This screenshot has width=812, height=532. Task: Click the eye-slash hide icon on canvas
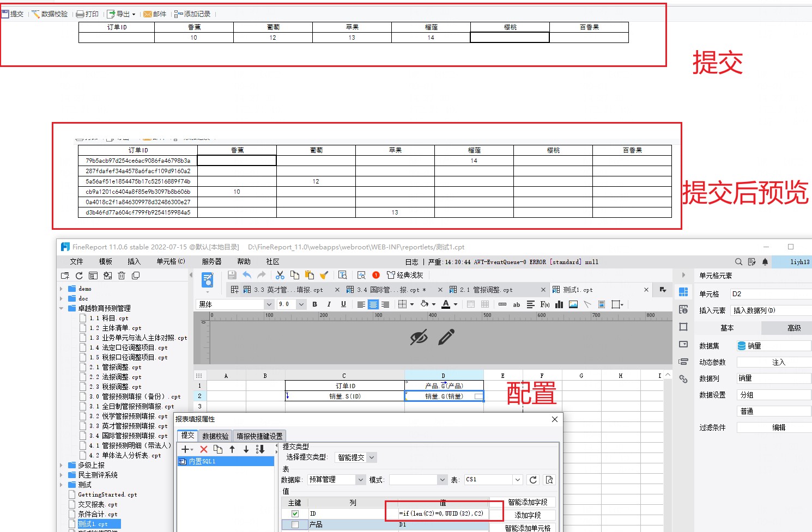419,338
